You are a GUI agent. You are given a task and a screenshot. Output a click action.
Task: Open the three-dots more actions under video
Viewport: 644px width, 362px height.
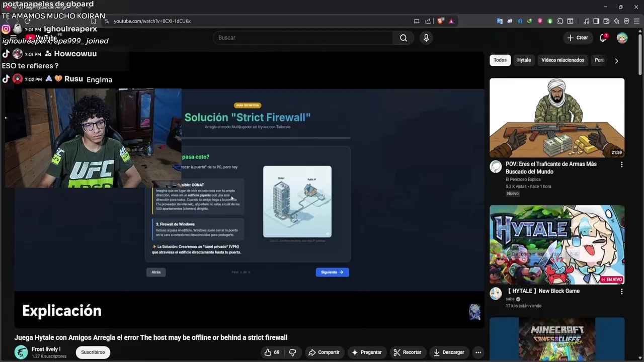(478, 352)
